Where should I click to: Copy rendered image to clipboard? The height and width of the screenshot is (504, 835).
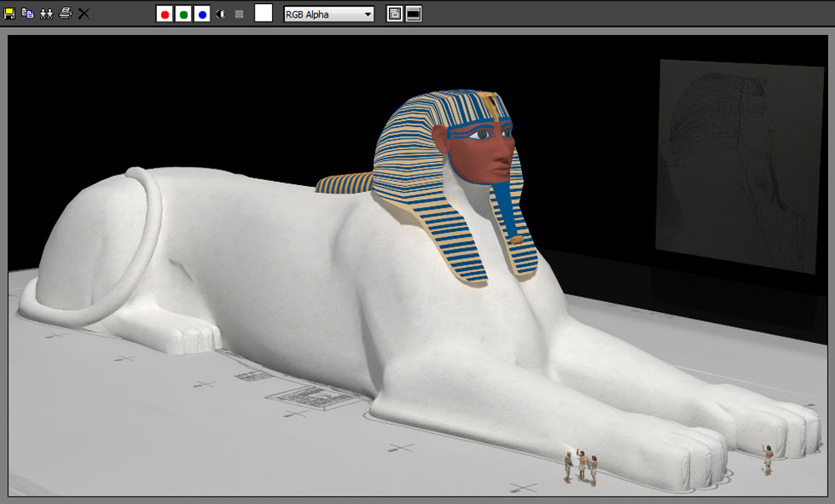(28, 13)
